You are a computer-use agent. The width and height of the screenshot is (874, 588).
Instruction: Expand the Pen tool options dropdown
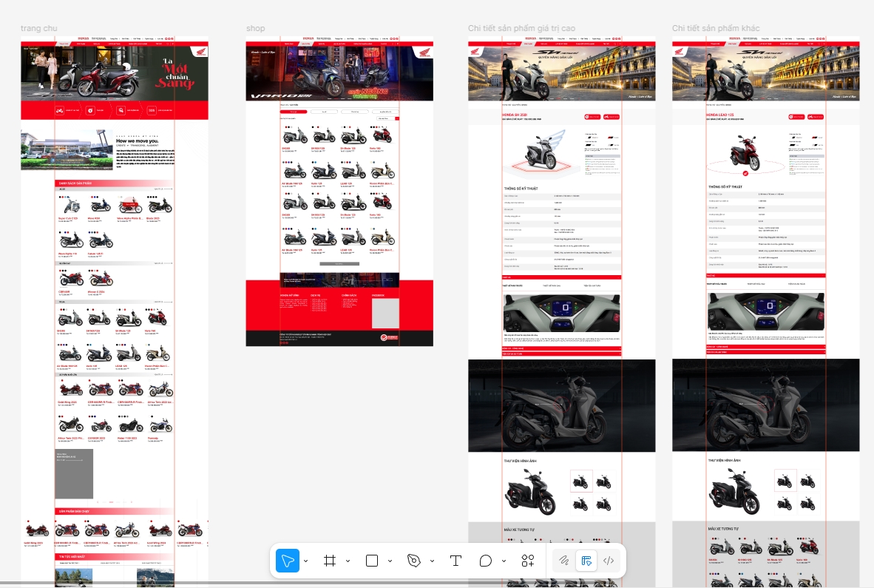click(x=432, y=561)
